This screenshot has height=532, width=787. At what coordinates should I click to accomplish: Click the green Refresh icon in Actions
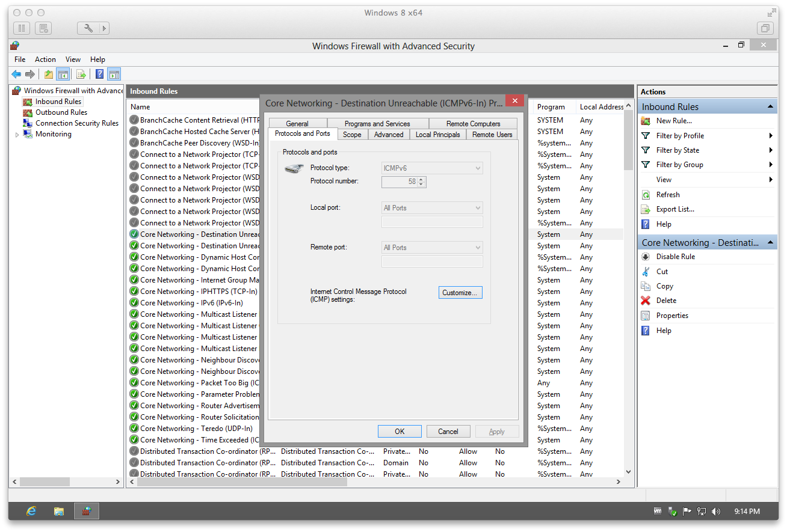tap(646, 195)
